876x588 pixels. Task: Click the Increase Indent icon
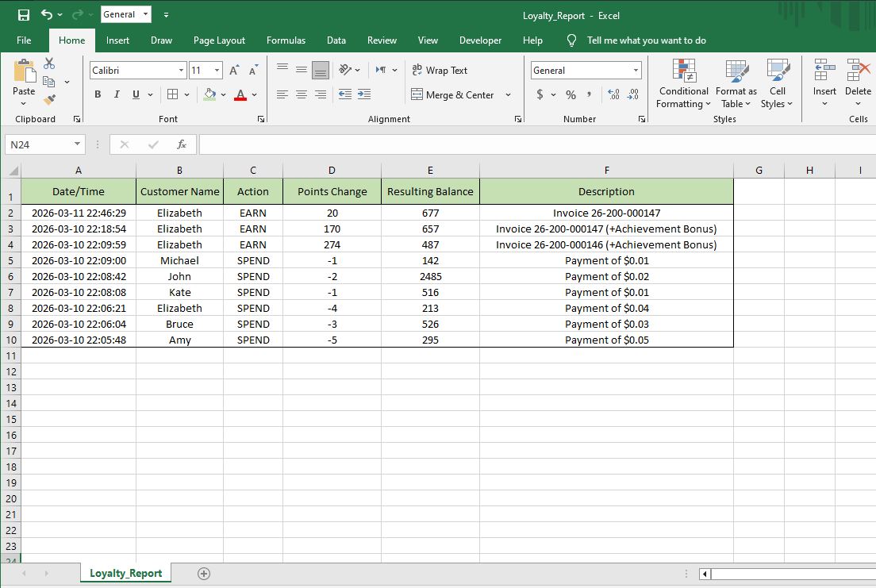click(364, 94)
